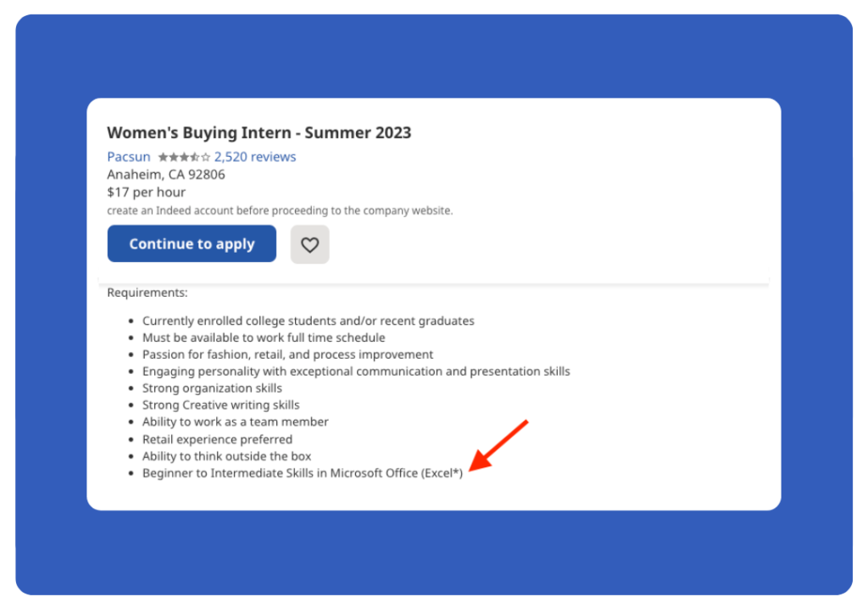Select the strong creative writing skills bullet
868x608 pixels.
coord(221,405)
